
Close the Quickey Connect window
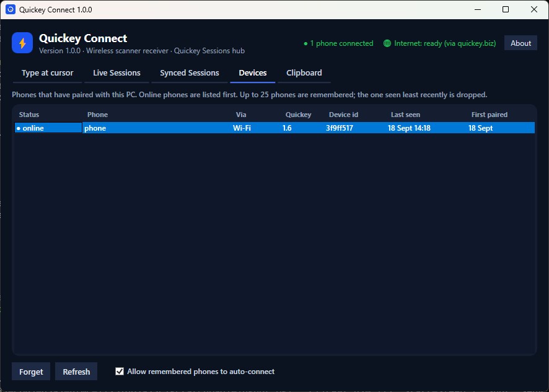[534, 9]
